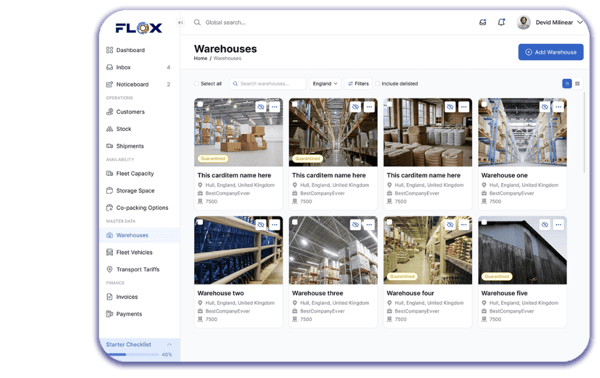Click Quarantined badge on Warehouse four

(x=402, y=276)
